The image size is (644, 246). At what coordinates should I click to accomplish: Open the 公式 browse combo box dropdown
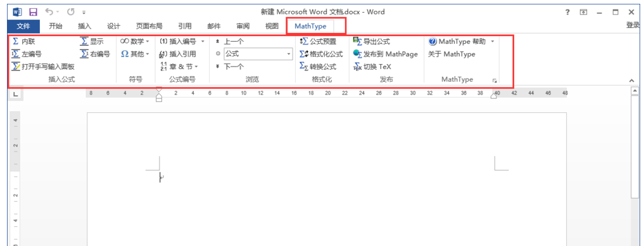(x=289, y=54)
